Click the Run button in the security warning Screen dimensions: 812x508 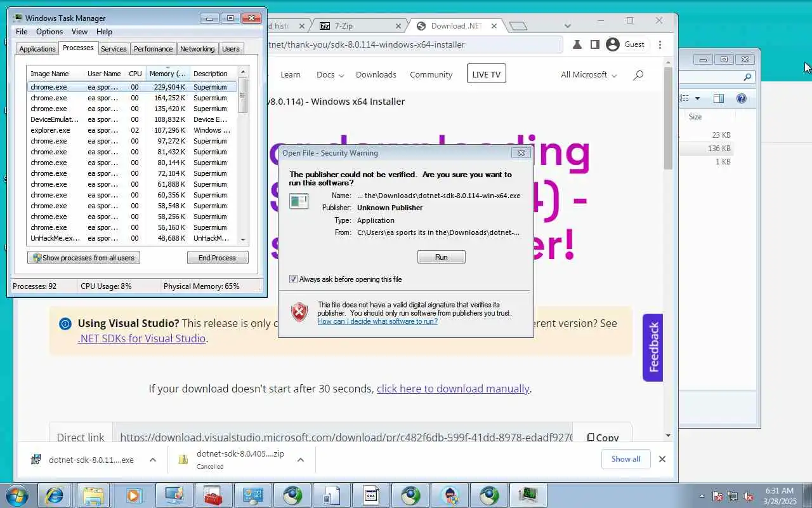coord(442,257)
